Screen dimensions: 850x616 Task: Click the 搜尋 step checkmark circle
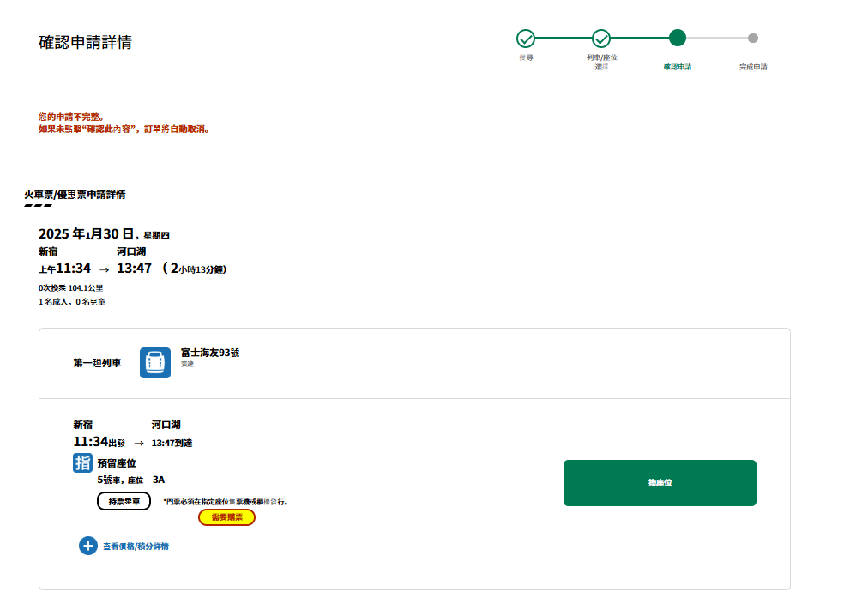coord(526,39)
